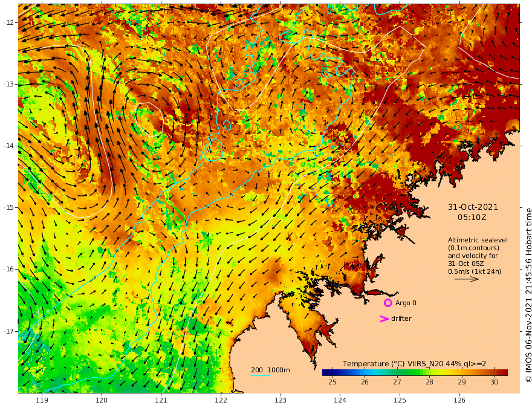Click colorbar tick label 27
This screenshot has height=411, width=532.
click(x=397, y=382)
